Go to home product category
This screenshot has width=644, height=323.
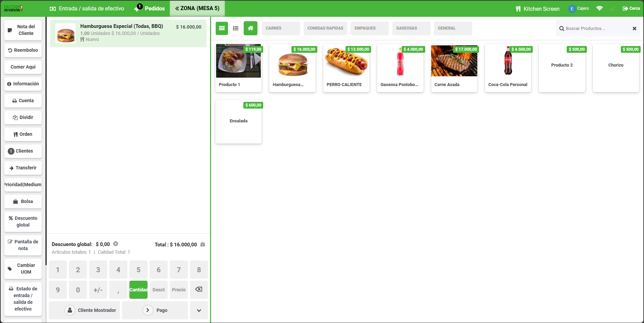[250, 29]
